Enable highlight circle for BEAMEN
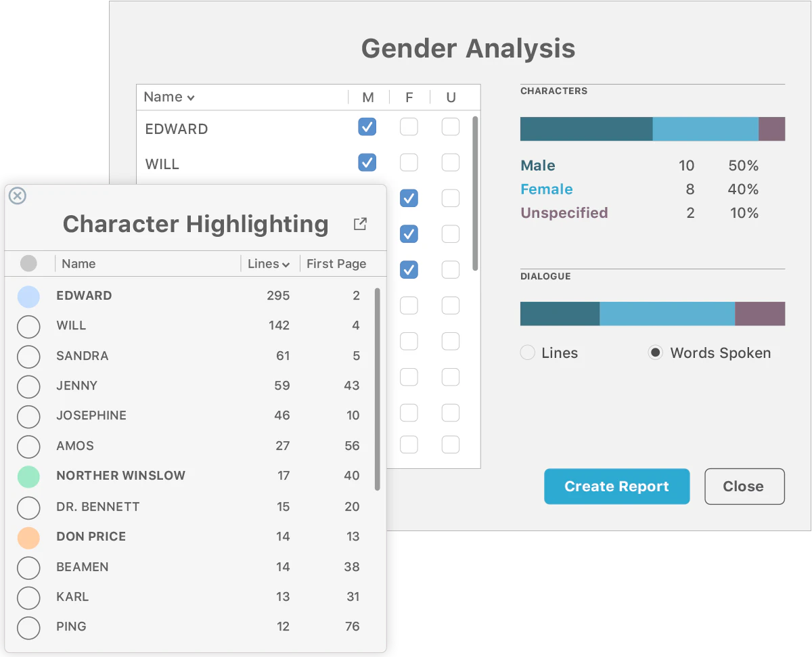The width and height of the screenshot is (812, 657). tap(28, 567)
